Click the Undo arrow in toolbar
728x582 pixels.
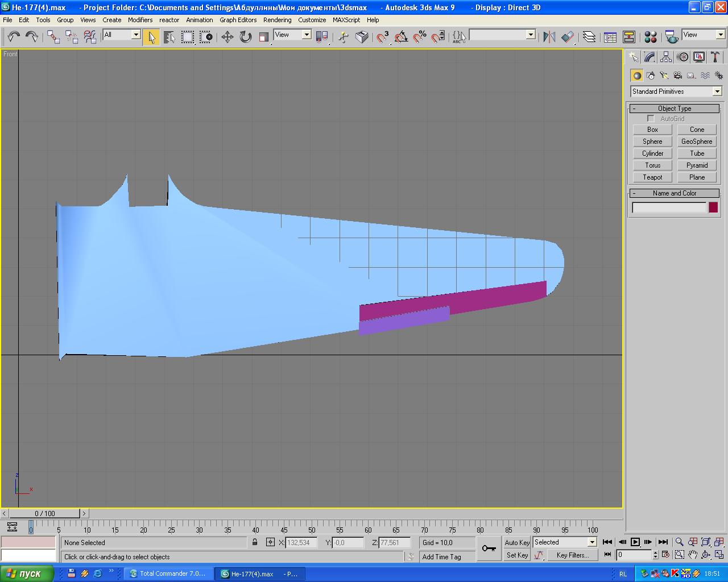coord(13,37)
